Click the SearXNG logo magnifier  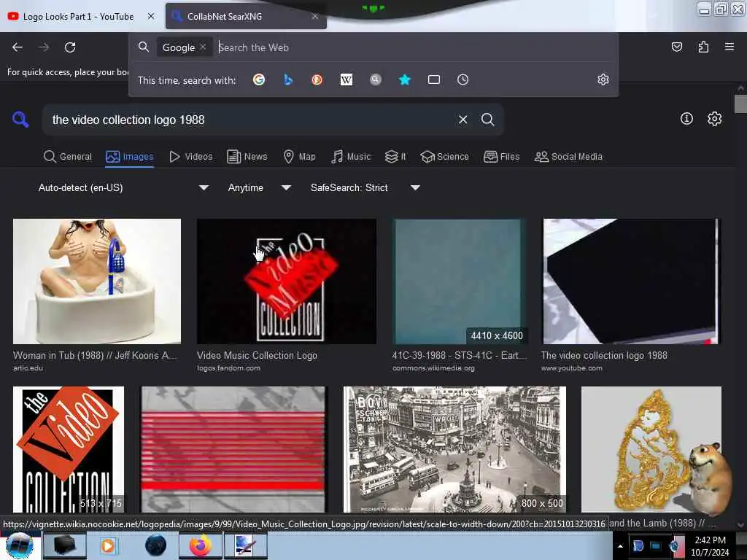20,119
